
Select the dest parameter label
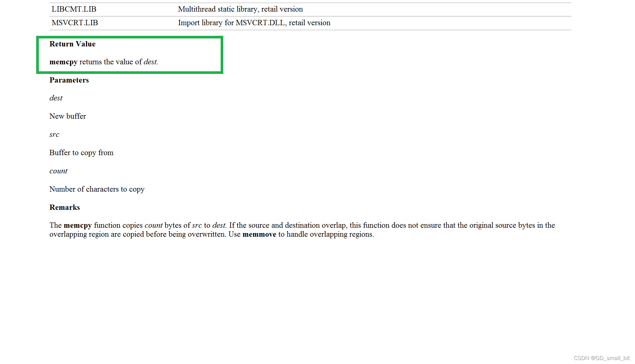[55, 98]
